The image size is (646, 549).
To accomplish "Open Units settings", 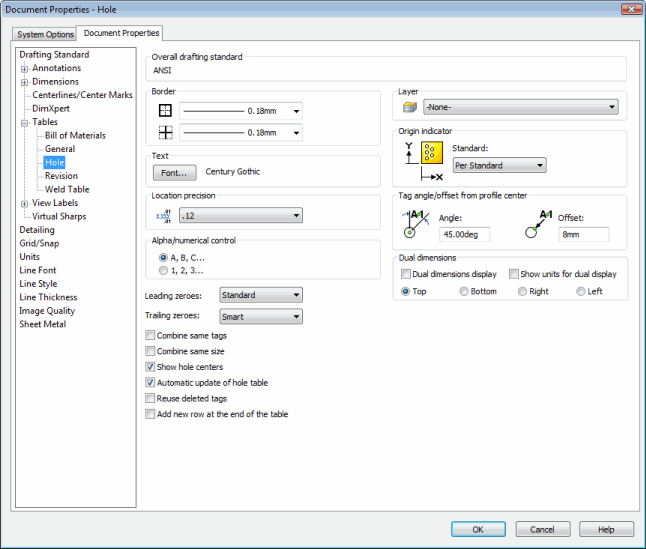I will point(30,257).
